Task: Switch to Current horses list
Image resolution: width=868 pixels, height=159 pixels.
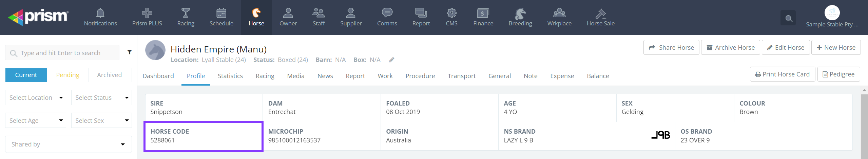Action: tap(26, 75)
